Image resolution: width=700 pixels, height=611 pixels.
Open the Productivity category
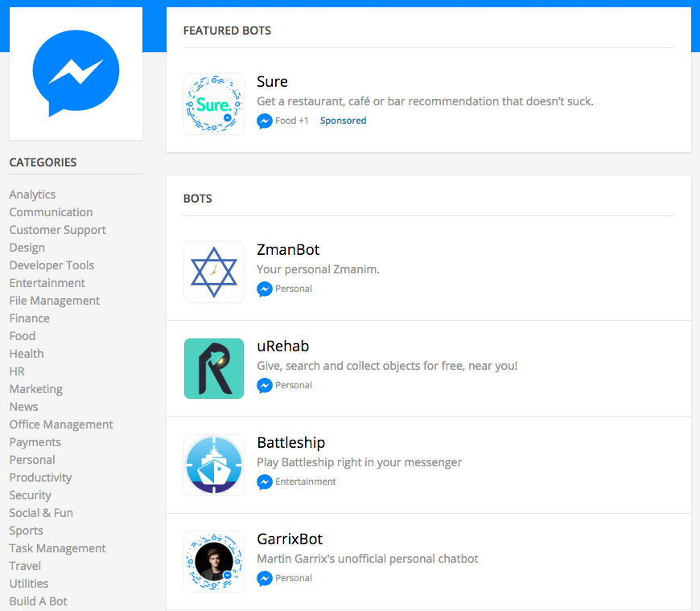point(40,478)
